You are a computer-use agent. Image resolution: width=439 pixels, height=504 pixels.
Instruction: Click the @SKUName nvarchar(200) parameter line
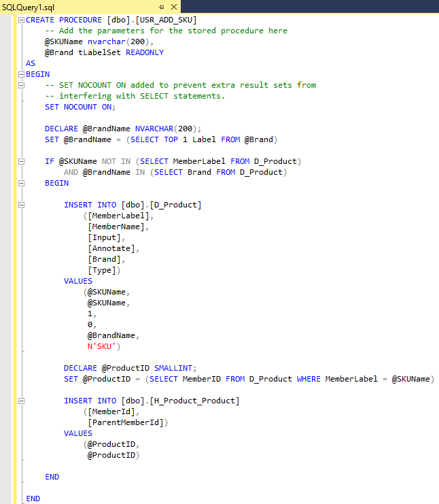click(x=99, y=41)
